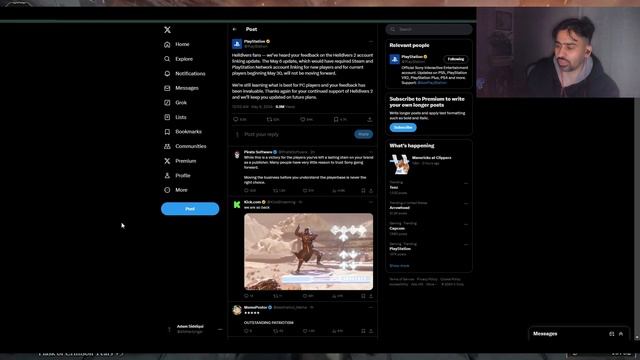Open the PlayStation post's more options menu
Image resolution: width=640 pixels, height=360 pixels.
coord(370,41)
